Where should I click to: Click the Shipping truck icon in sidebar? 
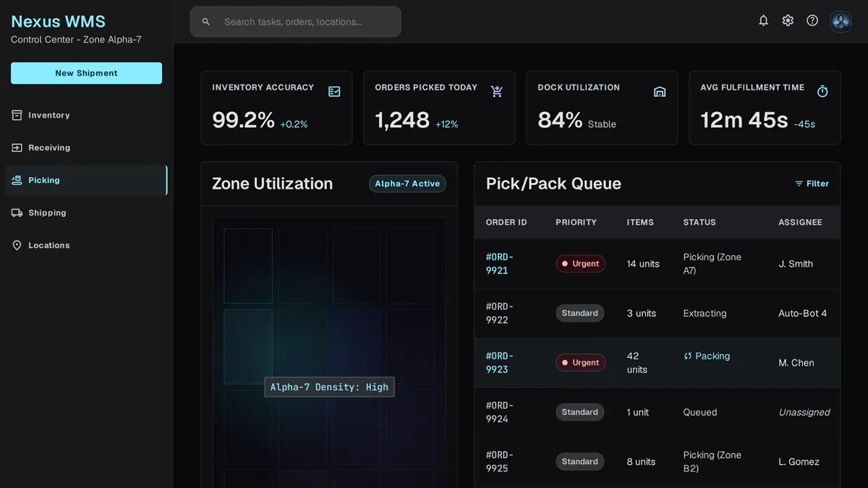[17, 213]
